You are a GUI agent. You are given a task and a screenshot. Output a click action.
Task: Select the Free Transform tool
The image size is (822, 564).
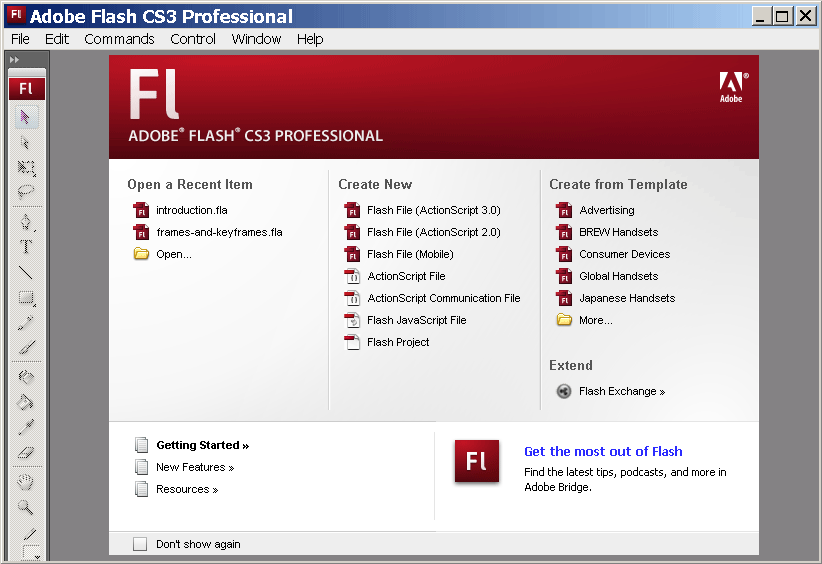26,167
